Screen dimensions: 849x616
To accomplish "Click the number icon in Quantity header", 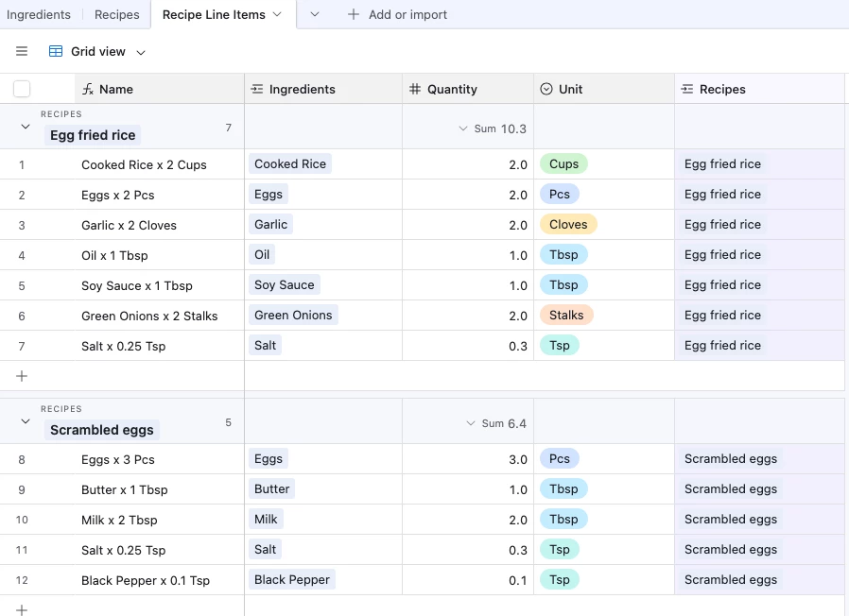I will click(415, 90).
